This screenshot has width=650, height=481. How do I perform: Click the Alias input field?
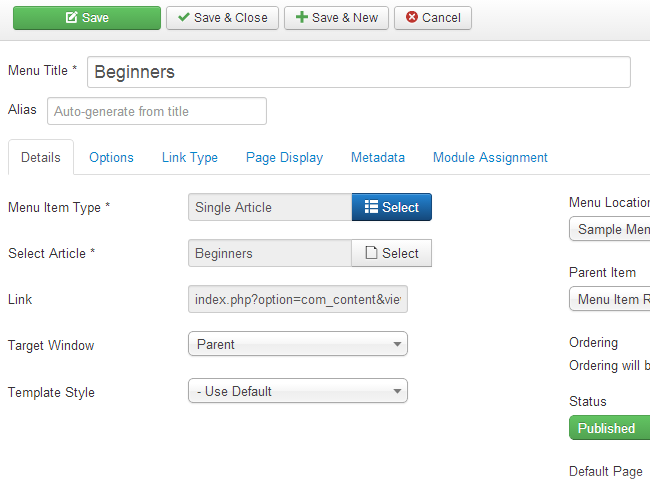pyautogui.click(x=157, y=111)
